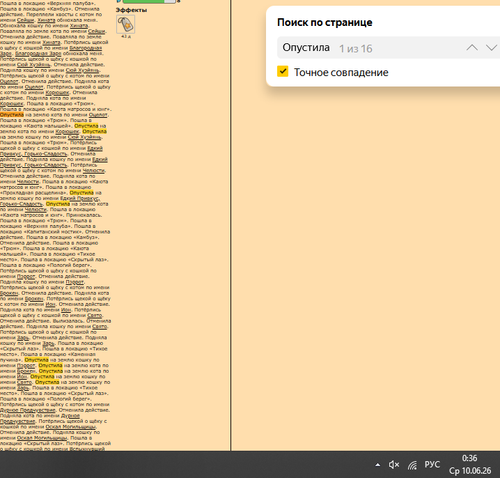Jump to the next search match arrow
The height and width of the screenshot is (478, 500).
click(492, 48)
